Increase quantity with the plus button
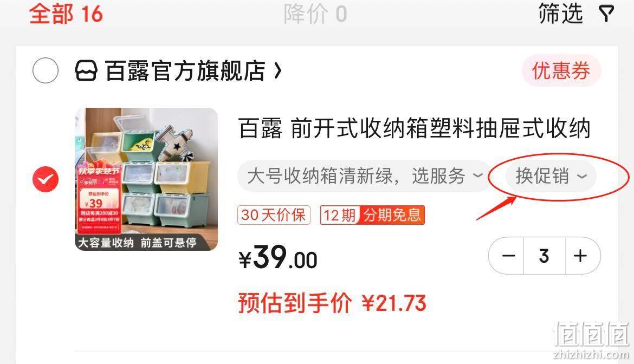This screenshot has width=634, height=364. (581, 256)
